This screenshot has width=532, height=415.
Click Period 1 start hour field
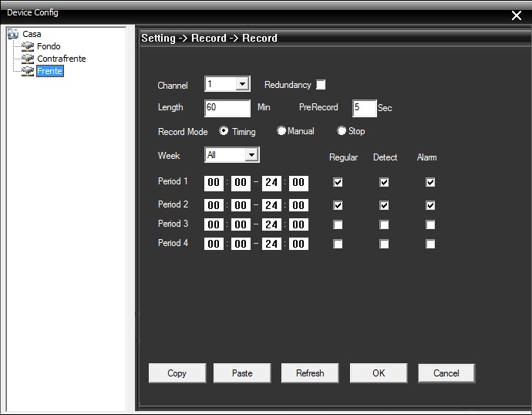pos(214,183)
